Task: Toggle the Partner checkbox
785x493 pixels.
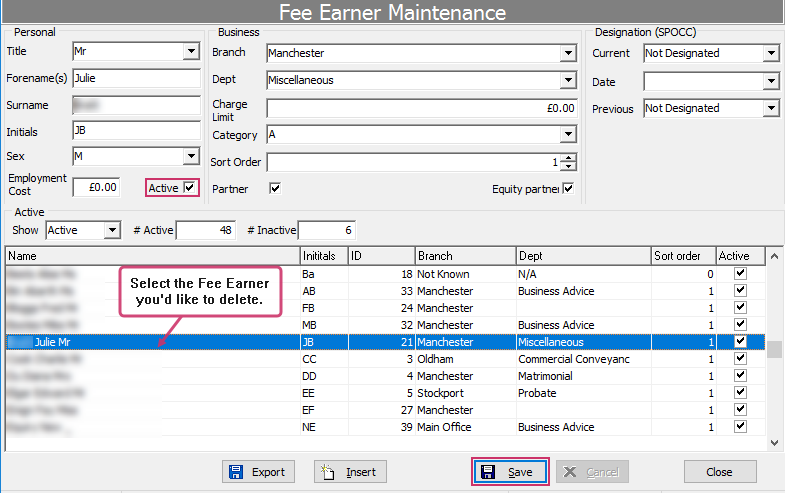Action: pos(275,189)
